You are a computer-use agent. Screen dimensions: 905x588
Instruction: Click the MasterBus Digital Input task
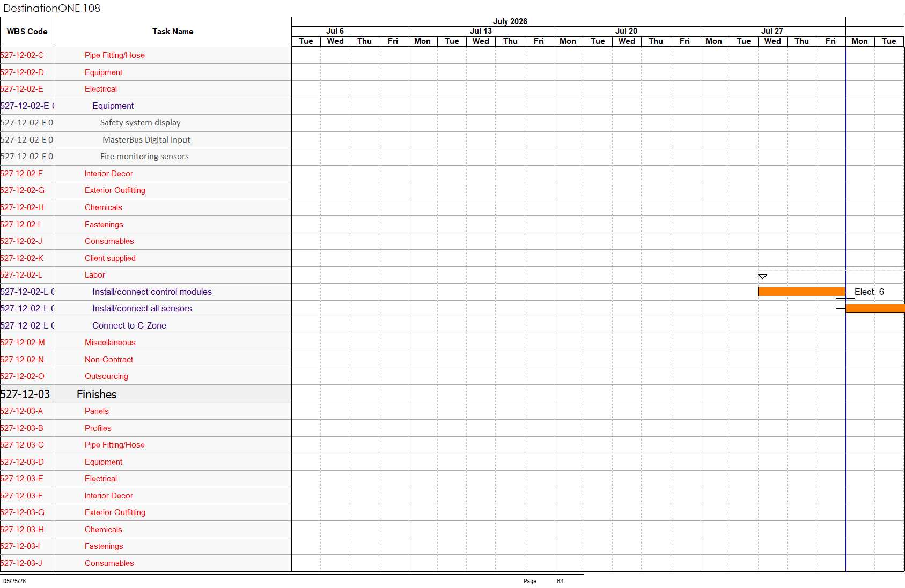[x=146, y=140]
